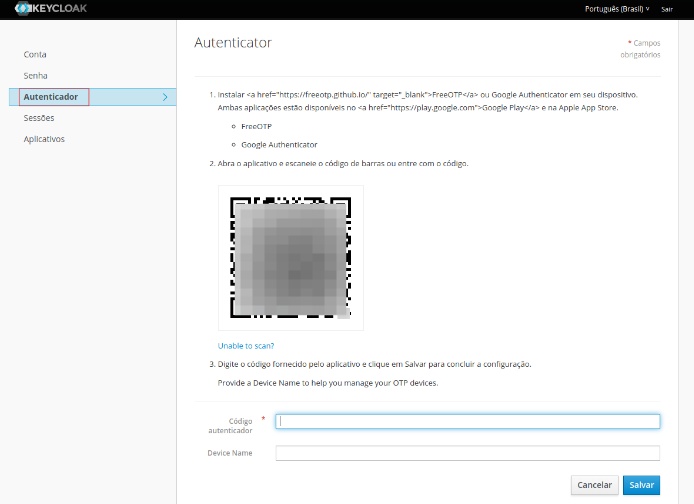The height and width of the screenshot is (504, 694).
Task: Click the Google Authenticator list item
Action: (279, 145)
